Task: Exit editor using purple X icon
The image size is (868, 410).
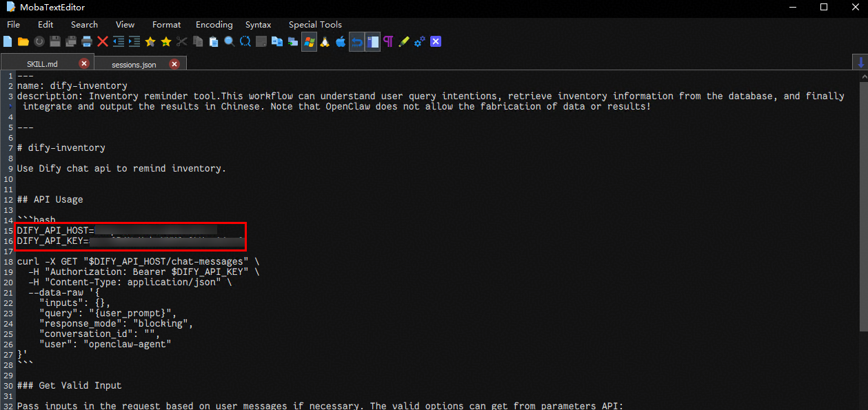Action: click(436, 42)
